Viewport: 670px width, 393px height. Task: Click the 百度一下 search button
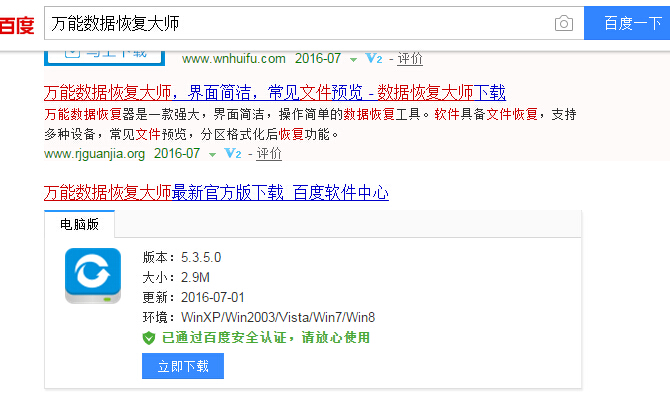click(x=627, y=23)
